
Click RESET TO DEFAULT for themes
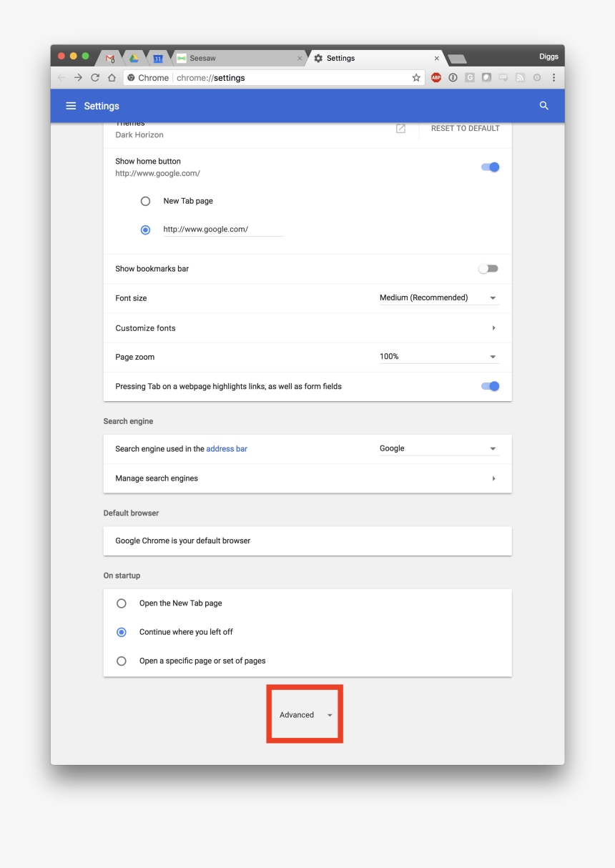pyautogui.click(x=466, y=129)
